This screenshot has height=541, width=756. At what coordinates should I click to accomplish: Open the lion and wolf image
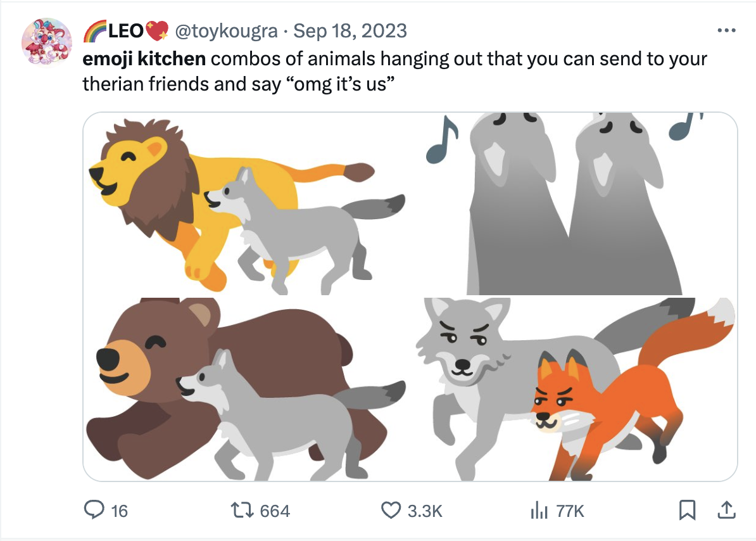(x=246, y=204)
